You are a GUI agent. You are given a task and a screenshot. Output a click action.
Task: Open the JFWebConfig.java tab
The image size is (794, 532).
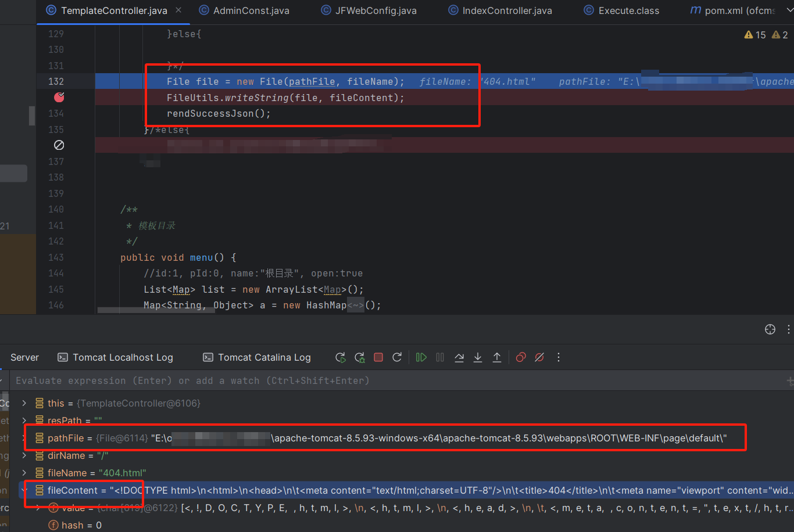(x=369, y=10)
